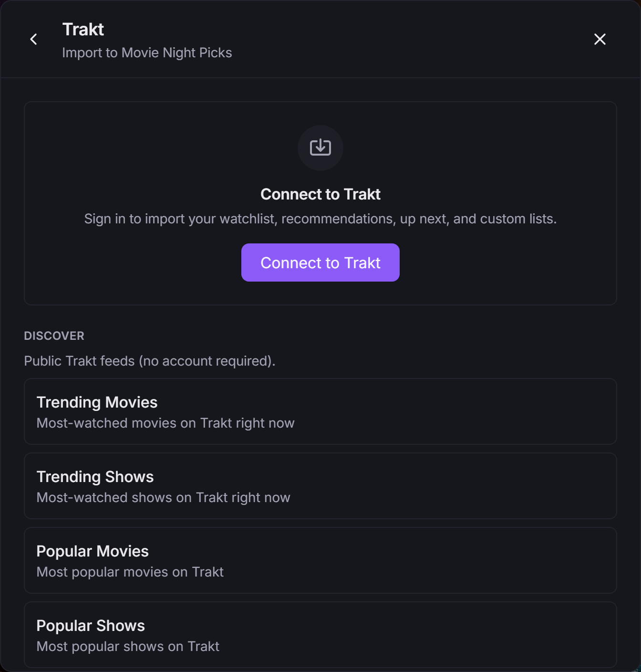The height and width of the screenshot is (672, 641).
Task: Click the purple Connect to Trakt button
Action: pos(320,262)
